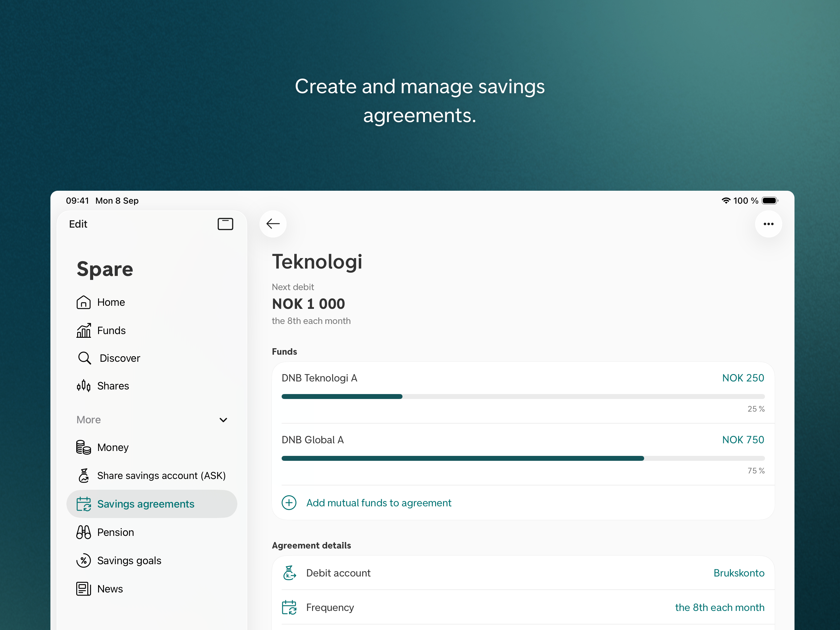Open Savings goals in the sidebar

coord(152,560)
